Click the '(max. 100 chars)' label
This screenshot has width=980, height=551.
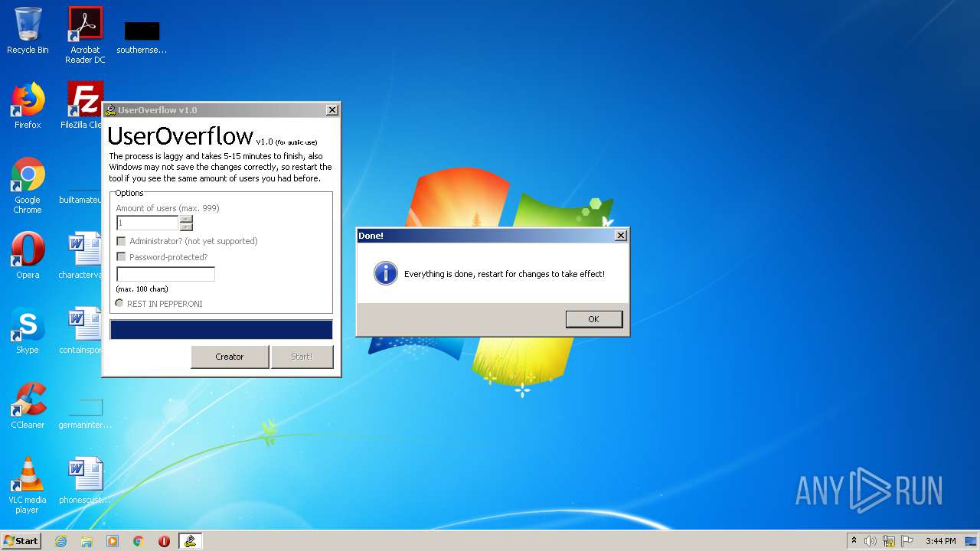(142, 289)
